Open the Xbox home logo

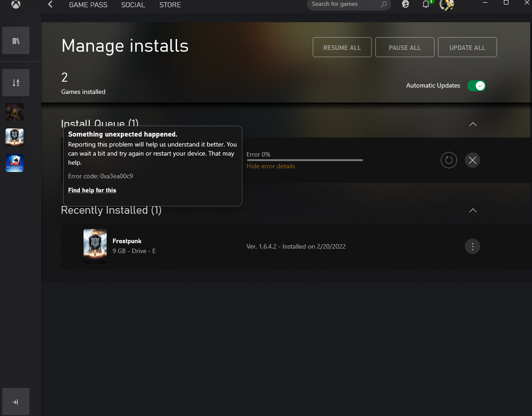(x=15, y=4)
